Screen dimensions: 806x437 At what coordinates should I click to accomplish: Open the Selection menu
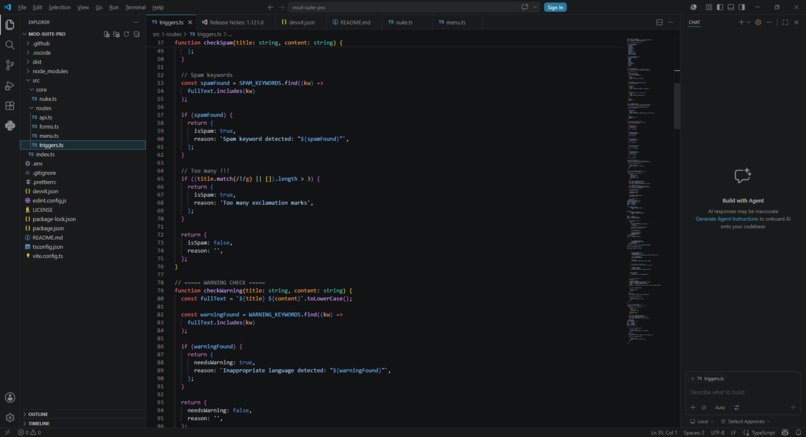60,7
